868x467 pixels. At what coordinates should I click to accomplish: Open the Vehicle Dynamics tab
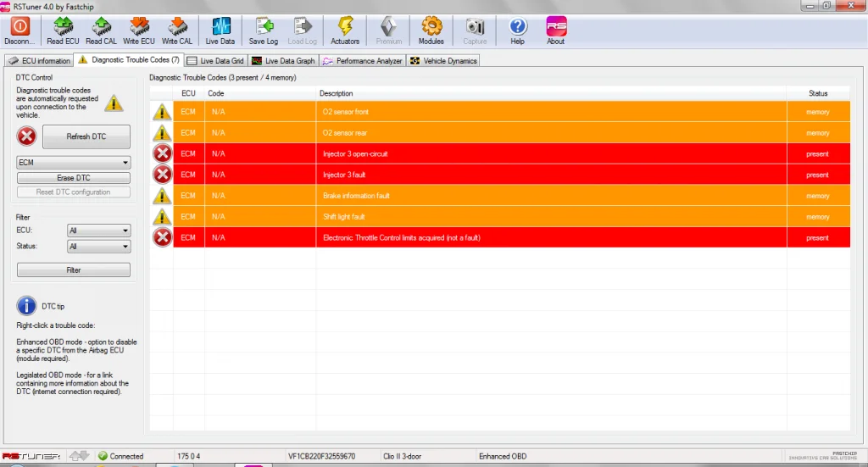coord(443,61)
